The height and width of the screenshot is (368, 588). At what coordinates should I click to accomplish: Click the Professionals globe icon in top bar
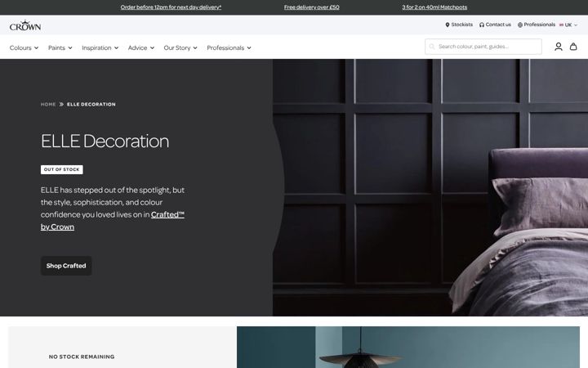click(519, 25)
